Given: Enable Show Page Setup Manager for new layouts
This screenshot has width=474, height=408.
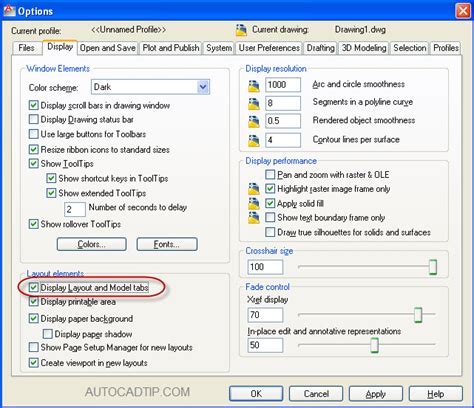Looking at the screenshot, I should pos(33,347).
